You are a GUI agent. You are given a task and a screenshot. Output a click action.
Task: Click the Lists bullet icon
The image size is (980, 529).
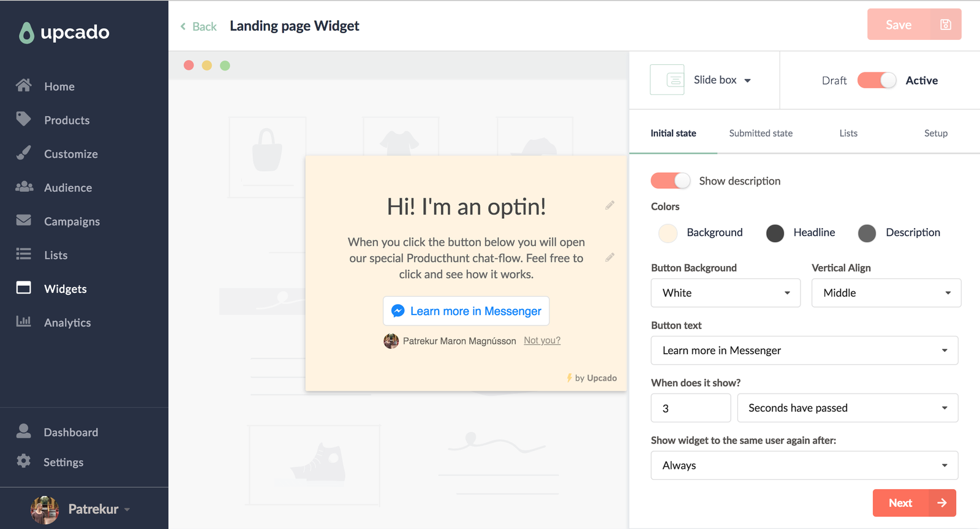[24, 254]
